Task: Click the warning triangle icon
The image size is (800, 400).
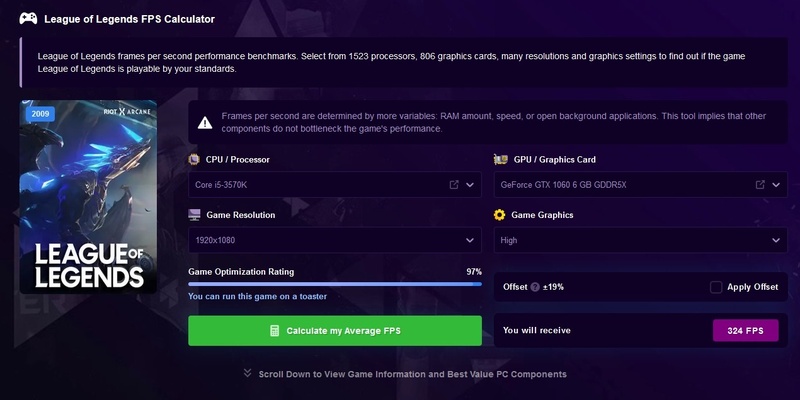Action: click(x=204, y=123)
